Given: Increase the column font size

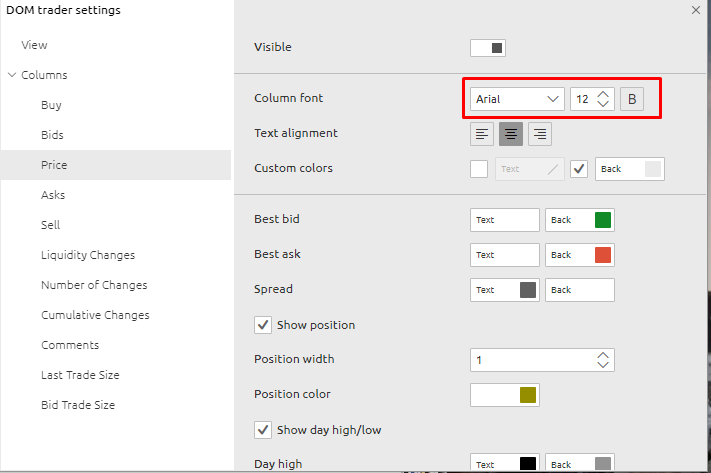Looking at the screenshot, I should point(602,94).
